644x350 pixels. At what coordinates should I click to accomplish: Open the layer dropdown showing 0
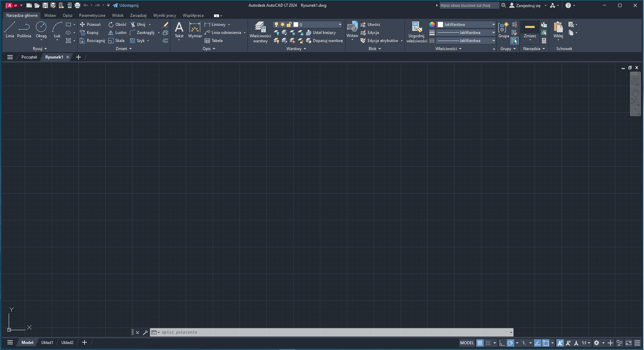(307, 25)
